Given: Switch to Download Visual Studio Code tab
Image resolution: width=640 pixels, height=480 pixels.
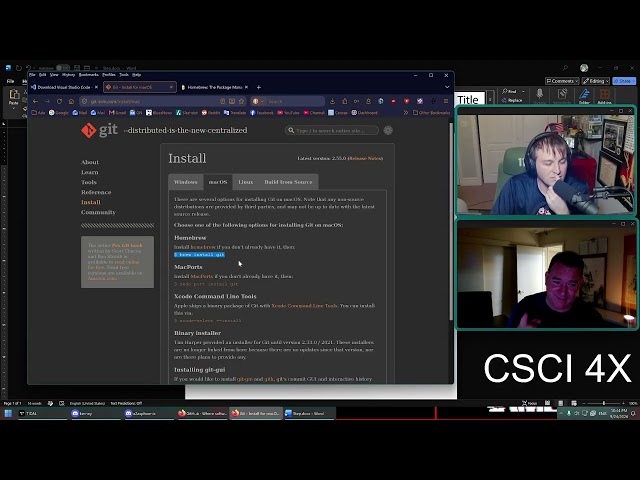Looking at the screenshot, I should pos(64,87).
